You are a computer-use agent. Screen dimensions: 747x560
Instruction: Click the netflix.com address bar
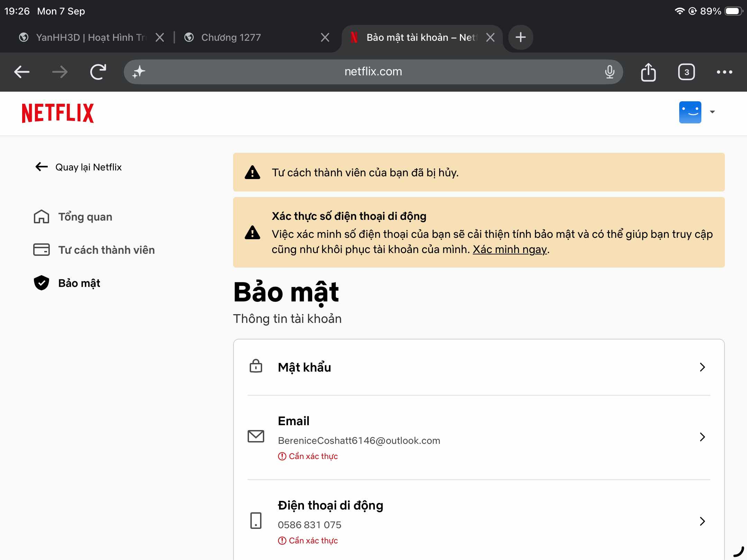tap(373, 72)
